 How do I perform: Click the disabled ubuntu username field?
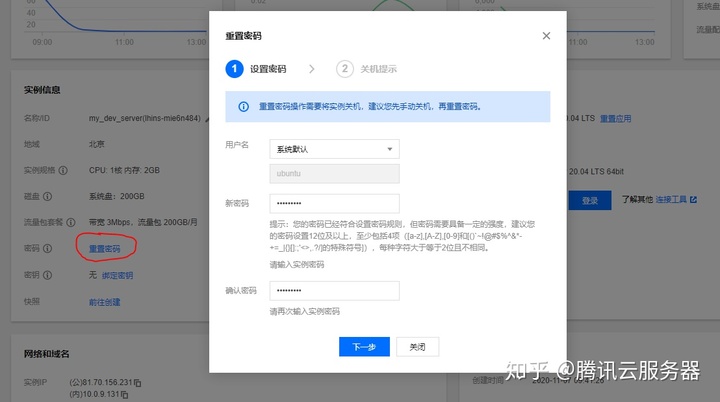[334, 174]
